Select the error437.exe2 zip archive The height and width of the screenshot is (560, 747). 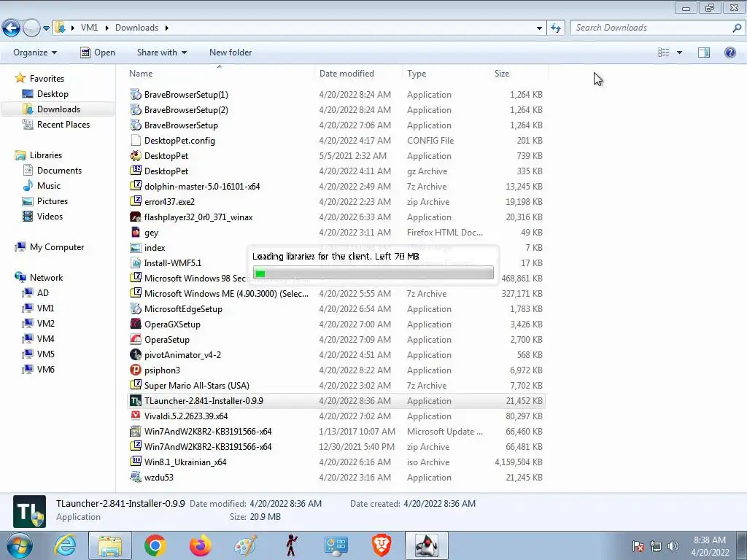tap(336, 202)
